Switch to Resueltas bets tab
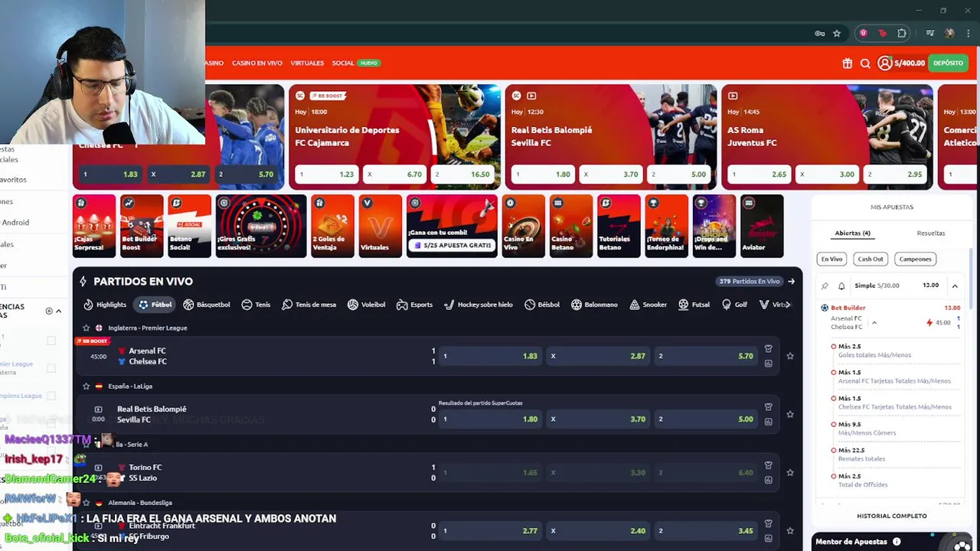Screen dimensions: 980x551 point(930,233)
